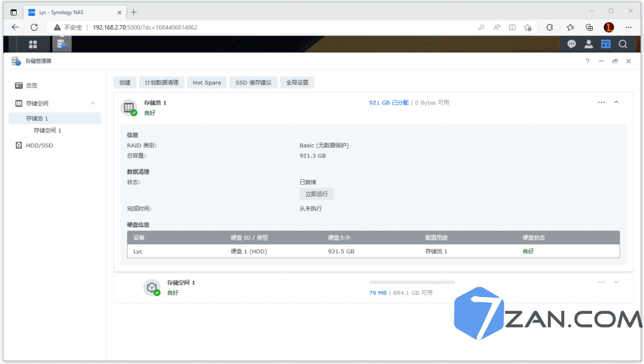Click the 硬盘 ID / 类型 column header
644x364 pixels.
tap(250, 237)
